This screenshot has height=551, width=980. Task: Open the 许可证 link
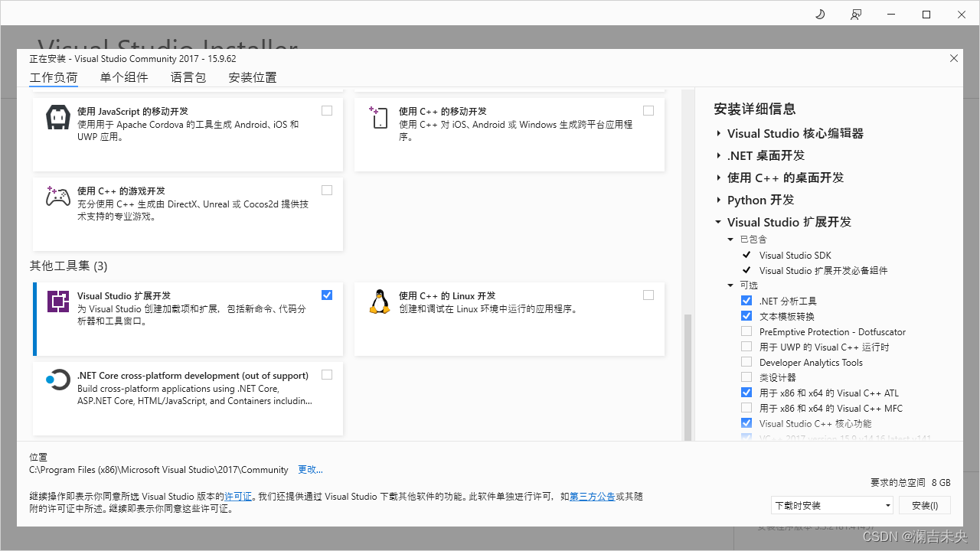(x=238, y=497)
